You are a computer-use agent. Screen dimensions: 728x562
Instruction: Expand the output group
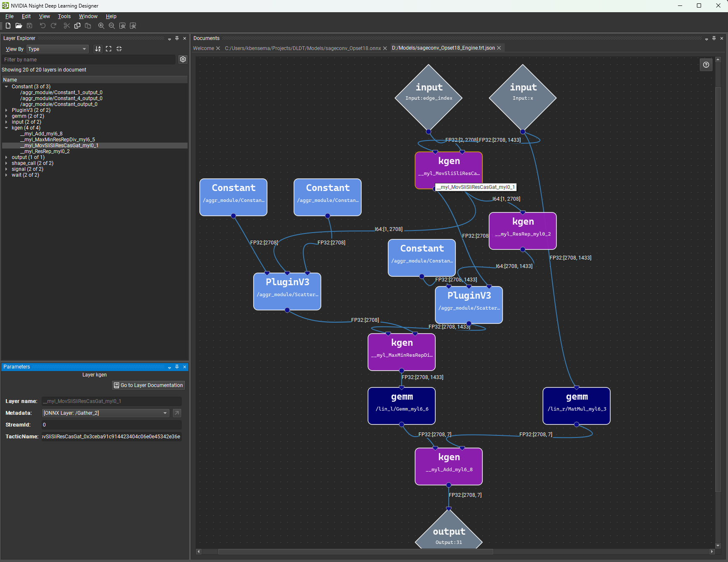click(6, 157)
